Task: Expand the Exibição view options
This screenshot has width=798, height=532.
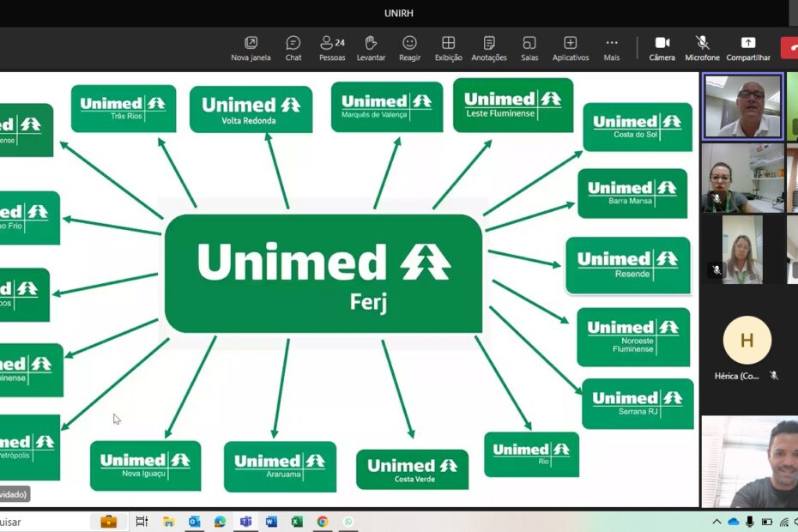Action: click(x=448, y=48)
